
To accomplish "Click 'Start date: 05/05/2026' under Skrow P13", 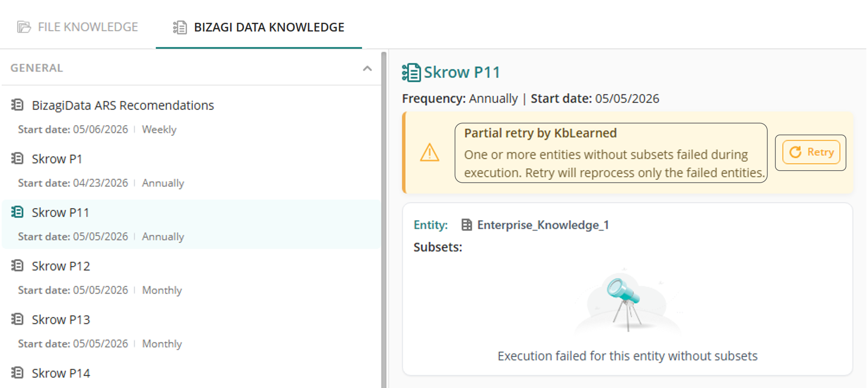I will pos(73,344).
